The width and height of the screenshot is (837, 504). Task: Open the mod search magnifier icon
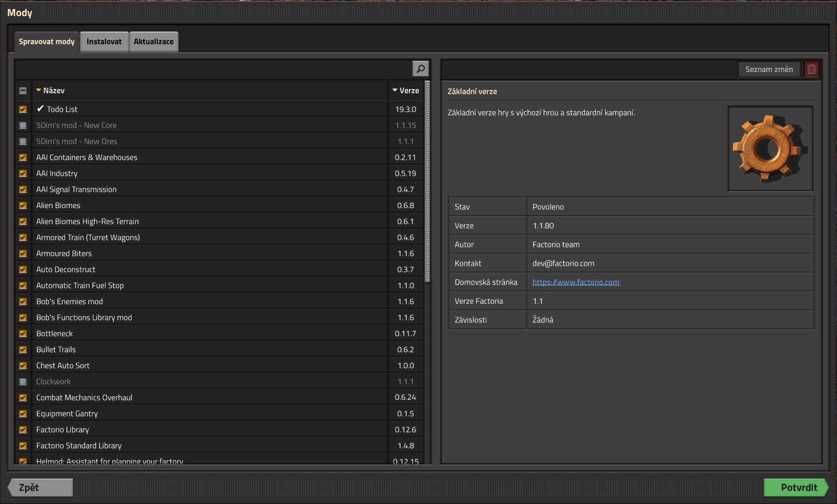pos(420,69)
